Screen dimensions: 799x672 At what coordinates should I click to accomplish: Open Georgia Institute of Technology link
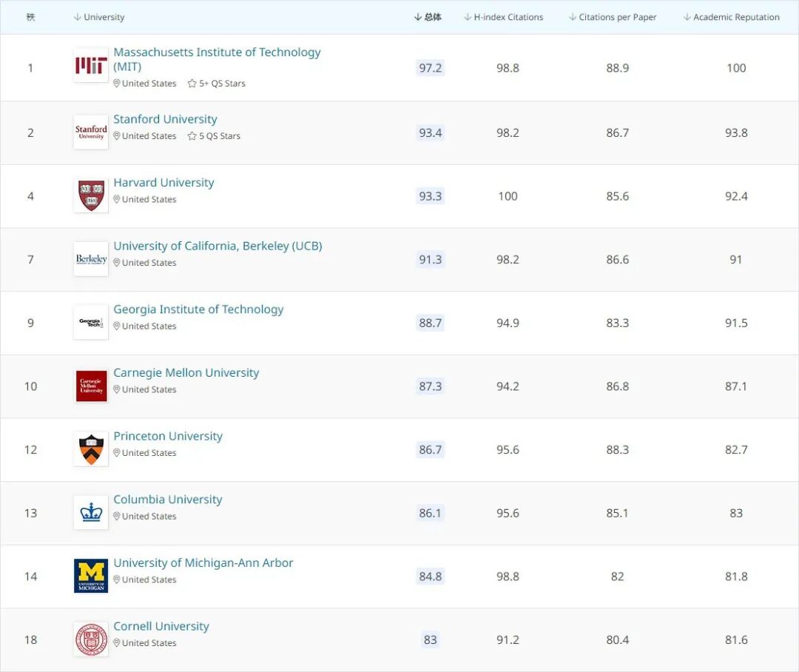[198, 309]
